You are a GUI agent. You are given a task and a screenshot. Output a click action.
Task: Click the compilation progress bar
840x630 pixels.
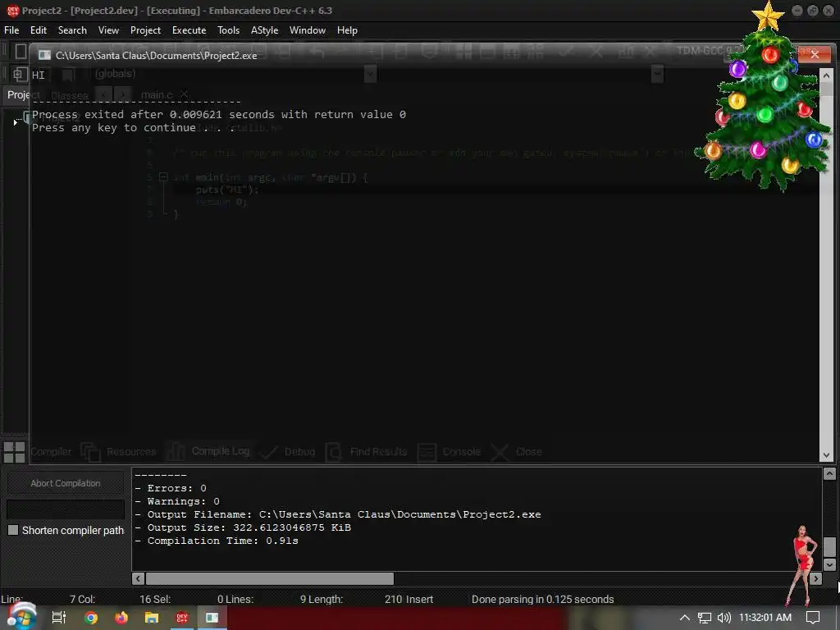[66, 509]
